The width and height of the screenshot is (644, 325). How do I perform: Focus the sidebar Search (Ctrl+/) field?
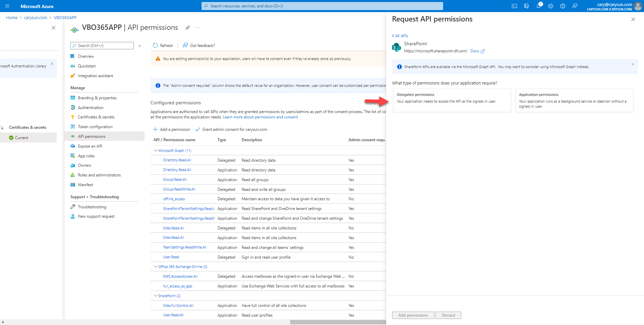[x=102, y=46]
